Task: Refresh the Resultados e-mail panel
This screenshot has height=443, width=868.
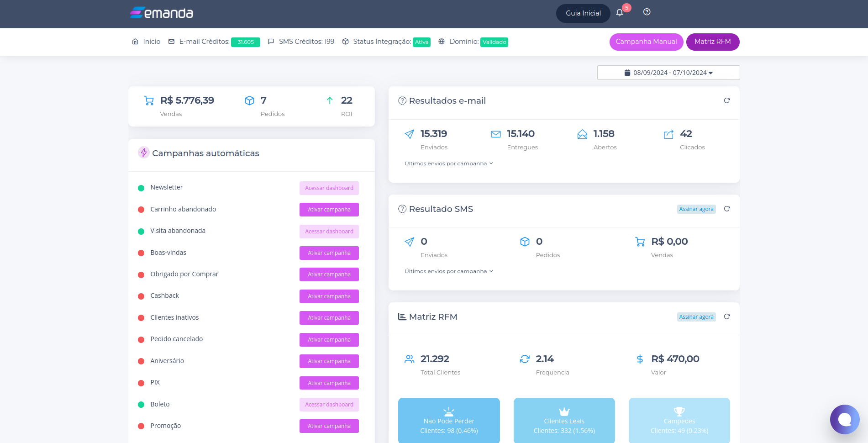Action: pos(727,100)
